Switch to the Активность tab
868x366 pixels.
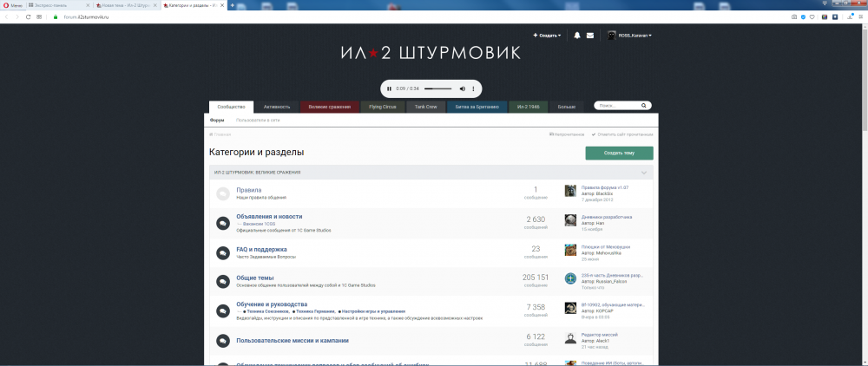(x=277, y=107)
